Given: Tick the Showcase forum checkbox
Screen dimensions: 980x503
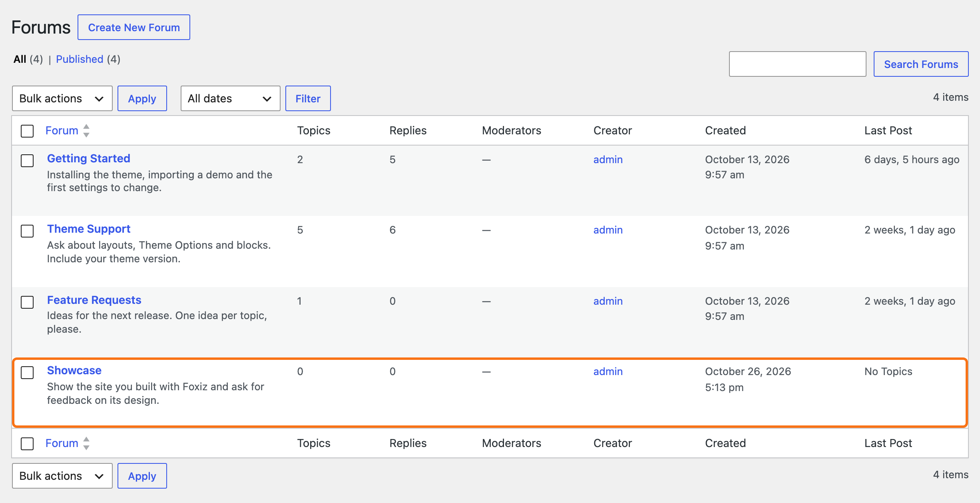Looking at the screenshot, I should point(27,373).
